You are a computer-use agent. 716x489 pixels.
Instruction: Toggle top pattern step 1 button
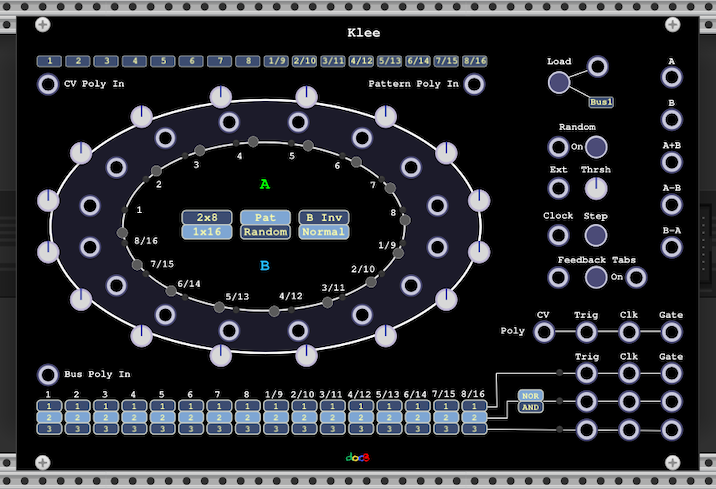pyautogui.click(x=49, y=61)
